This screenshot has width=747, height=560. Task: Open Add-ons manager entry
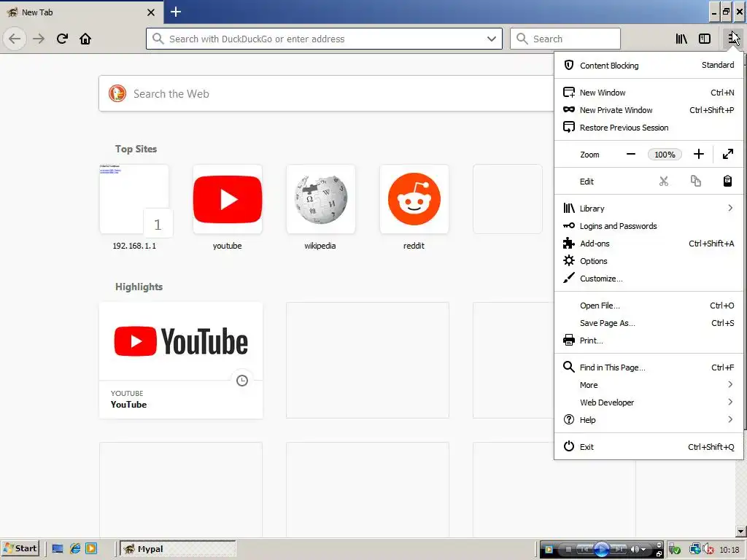pos(649,244)
